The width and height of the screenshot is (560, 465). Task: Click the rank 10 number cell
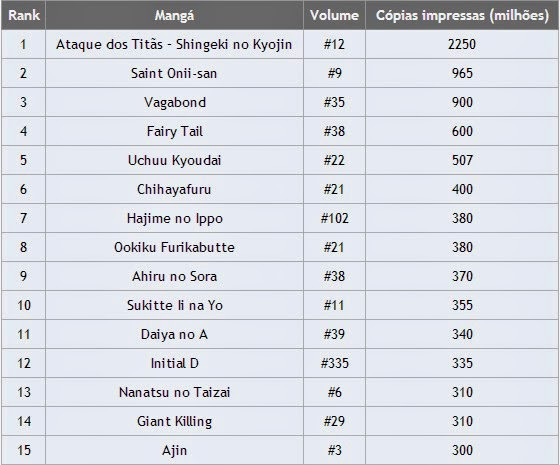point(23,305)
